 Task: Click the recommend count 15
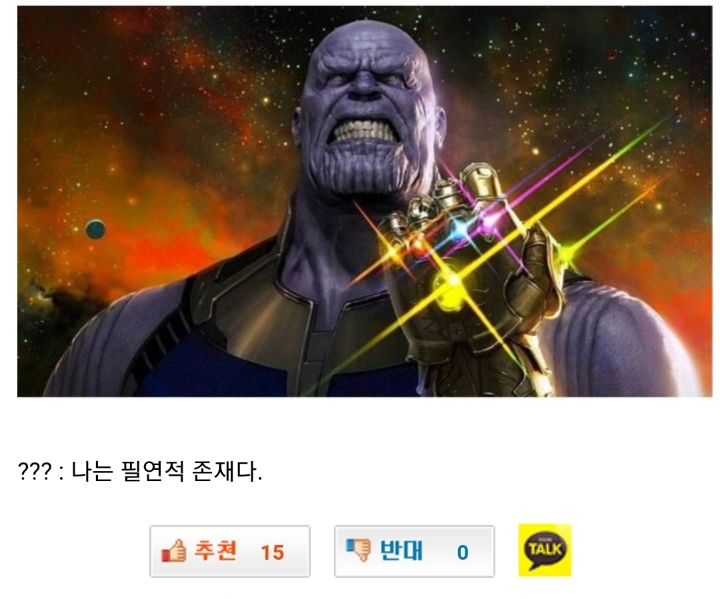272,552
